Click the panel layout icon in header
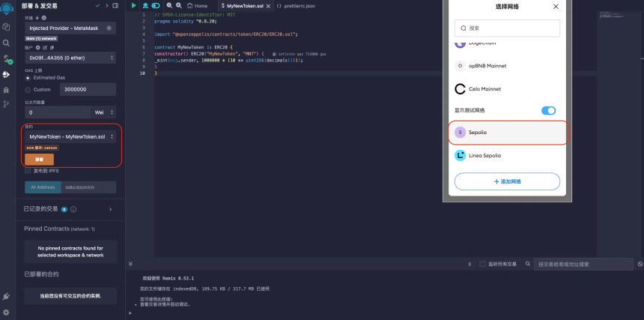 [115, 6]
